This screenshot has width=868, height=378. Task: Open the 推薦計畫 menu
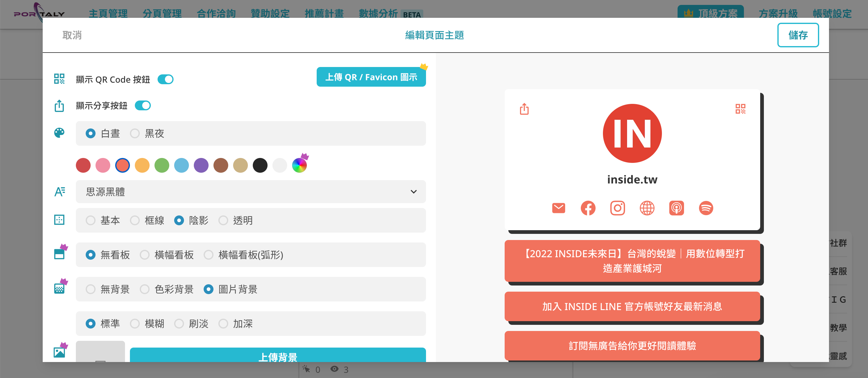pos(324,14)
